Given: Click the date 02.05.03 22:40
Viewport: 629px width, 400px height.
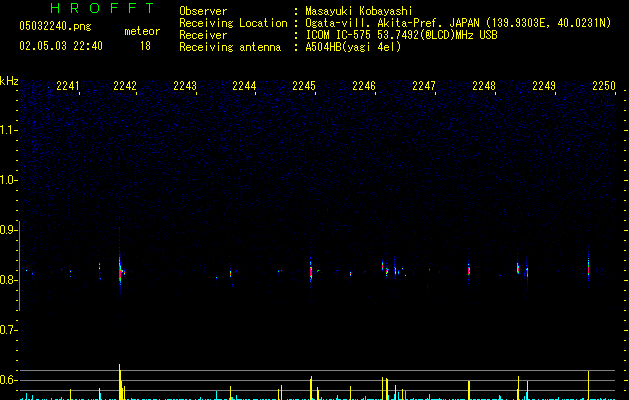Looking at the screenshot, I should pos(61,46).
